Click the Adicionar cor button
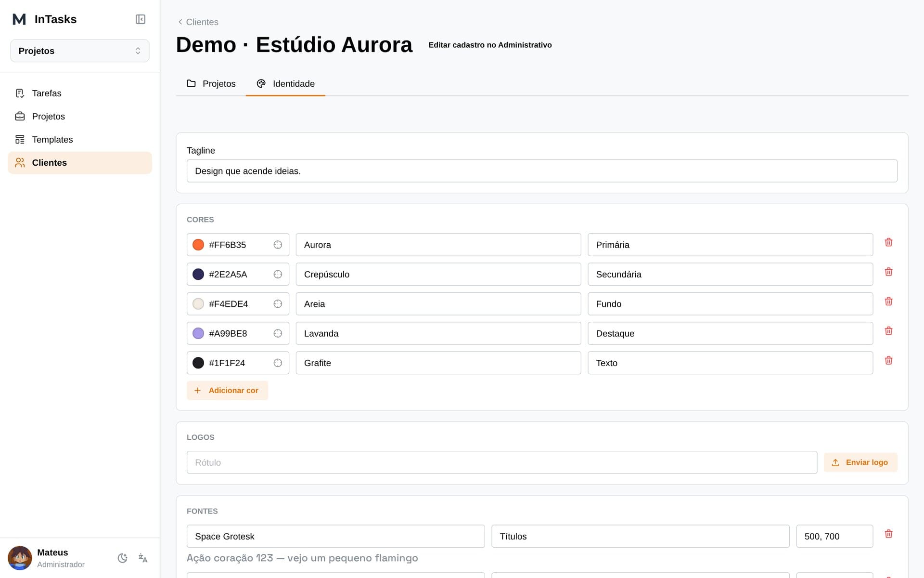The width and height of the screenshot is (924, 578). 227,391
